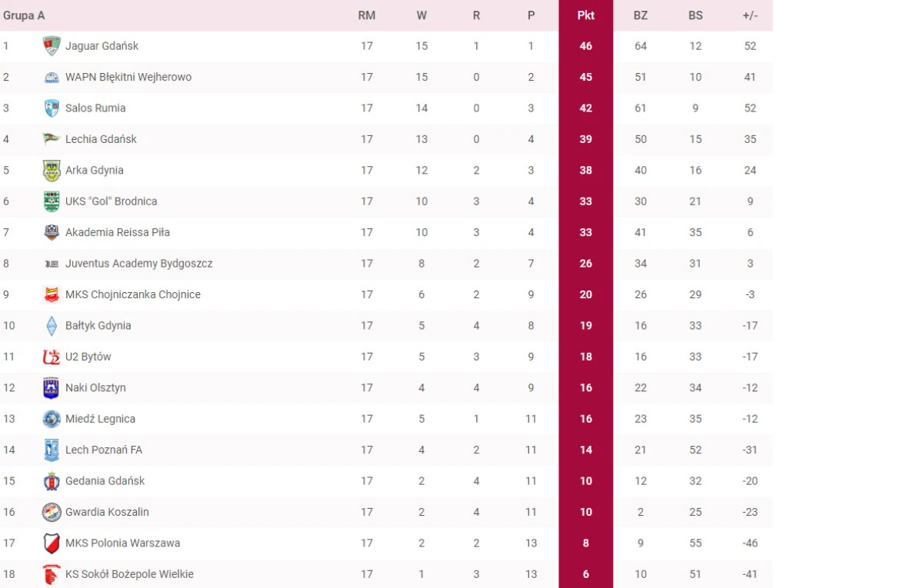
Task: Click the Bałtyk Gdynia diamond logo
Action: [52, 326]
